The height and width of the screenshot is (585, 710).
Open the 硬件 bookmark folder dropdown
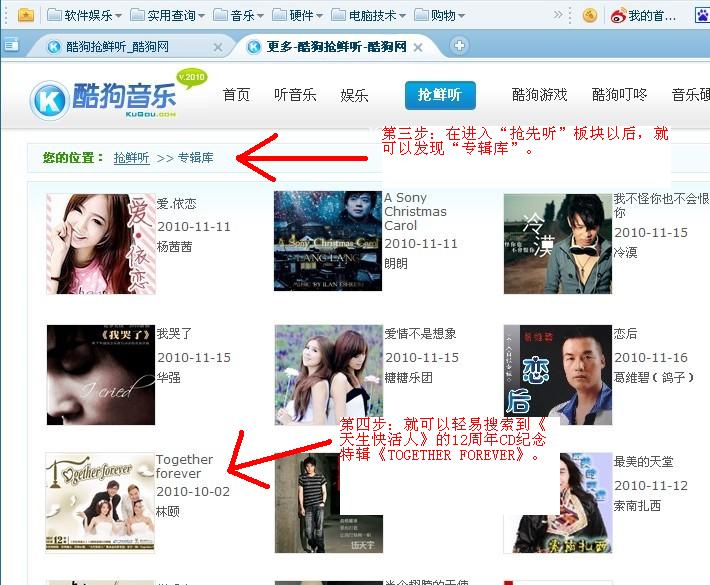coord(297,15)
